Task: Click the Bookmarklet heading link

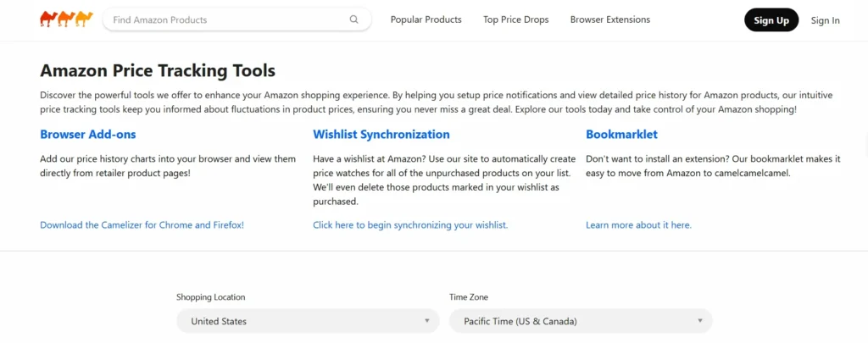Action: 621,134
